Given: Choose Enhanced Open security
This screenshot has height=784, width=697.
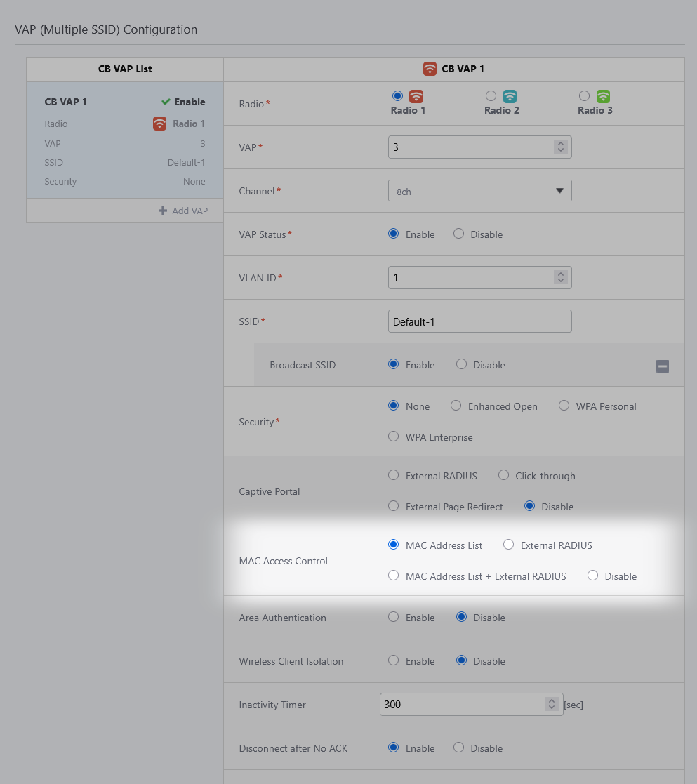Looking at the screenshot, I should click(x=456, y=406).
